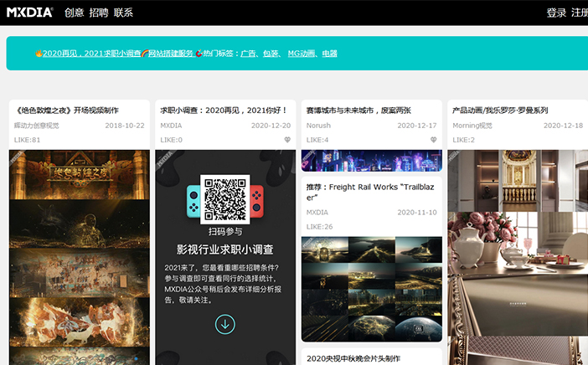Click the date 2020-12-17

(417, 126)
